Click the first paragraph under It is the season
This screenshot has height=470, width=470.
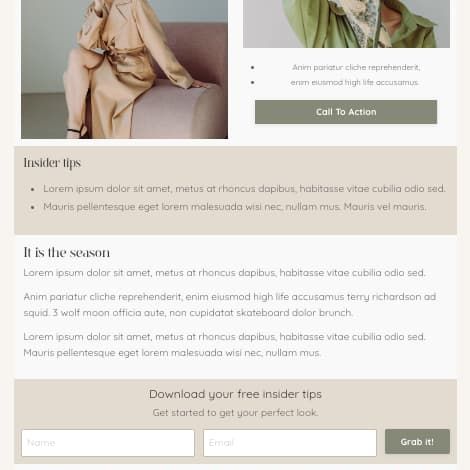(x=224, y=273)
